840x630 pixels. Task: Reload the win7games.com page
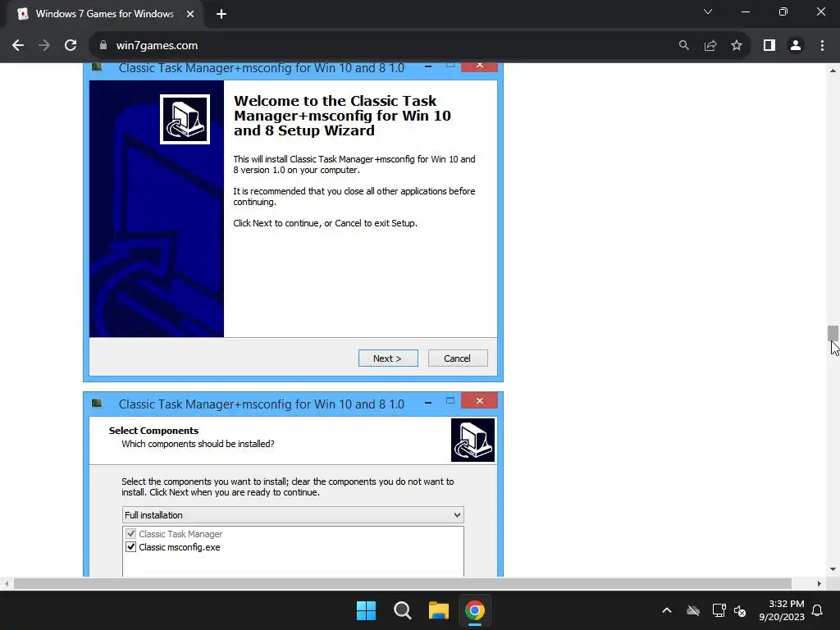tap(71, 46)
